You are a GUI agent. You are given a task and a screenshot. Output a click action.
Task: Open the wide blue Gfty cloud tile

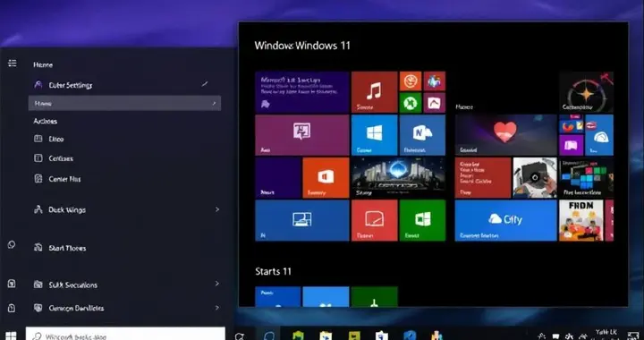506,220
